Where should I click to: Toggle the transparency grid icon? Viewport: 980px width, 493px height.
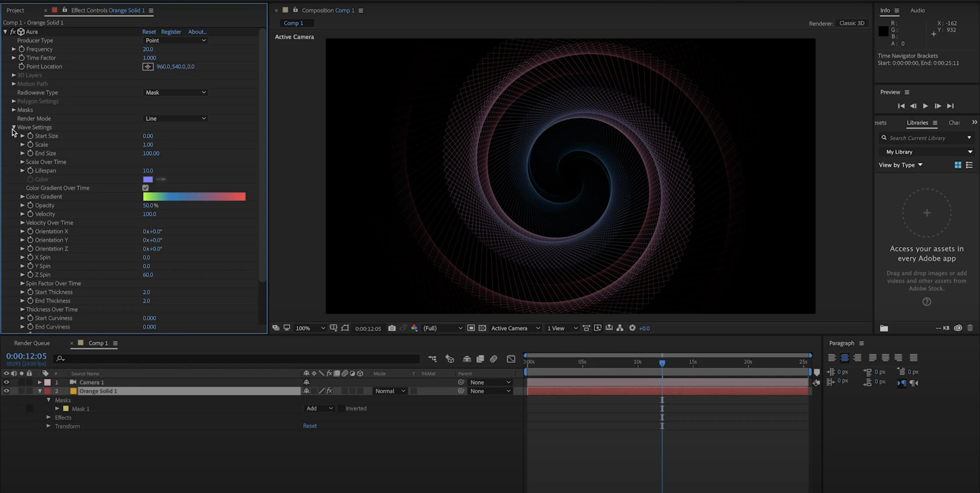point(482,328)
